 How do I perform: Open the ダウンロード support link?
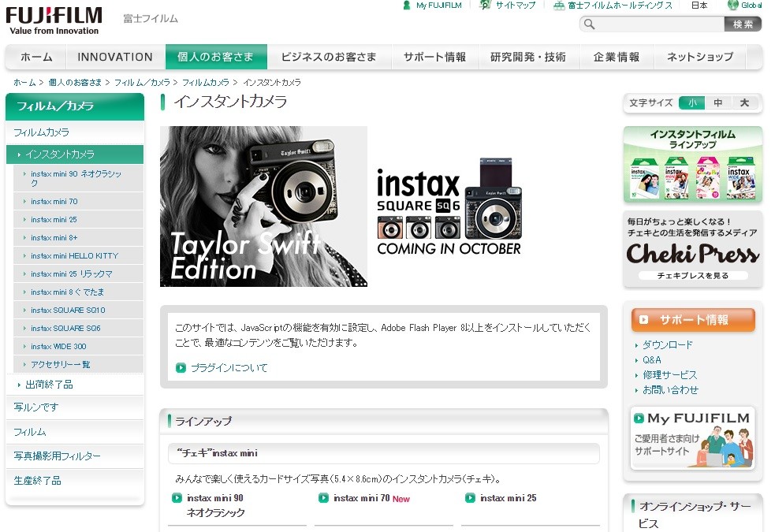click(x=667, y=345)
